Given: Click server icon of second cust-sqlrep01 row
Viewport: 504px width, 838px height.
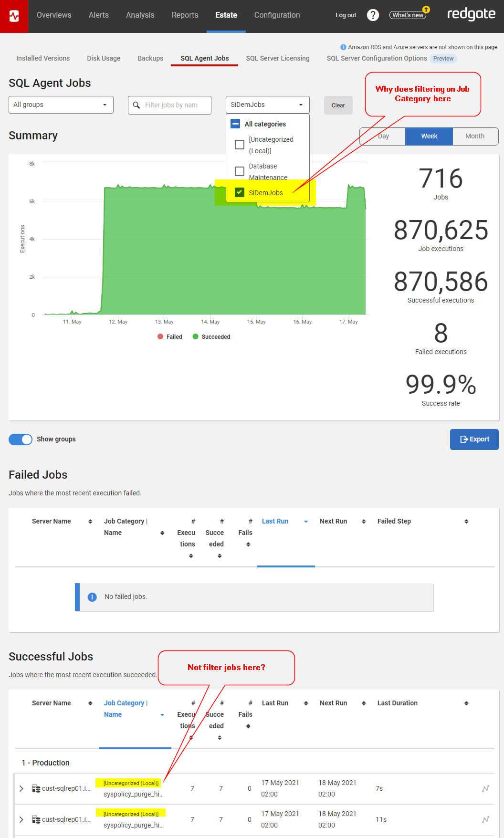Looking at the screenshot, I should click(x=36, y=819).
